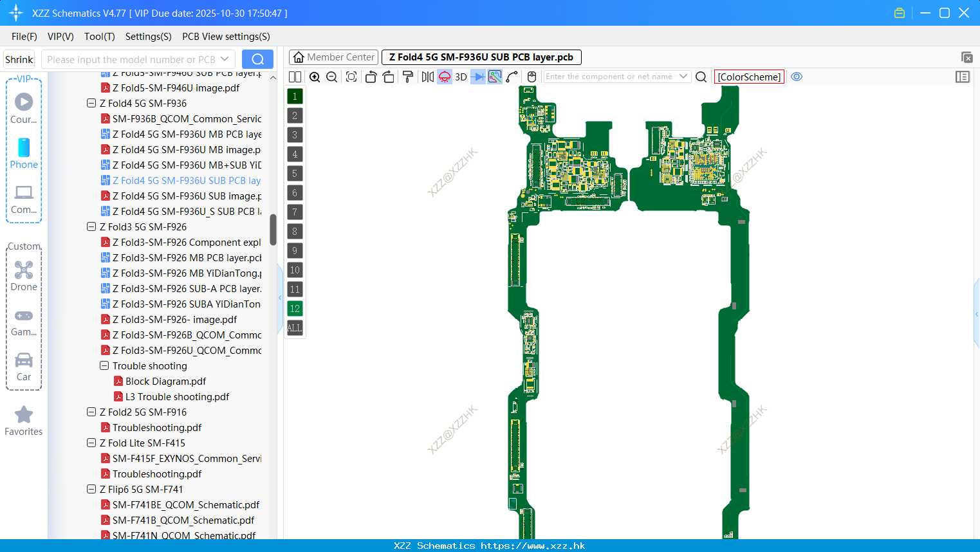Collapse the left file tree panel handle

click(x=280, y=297)
